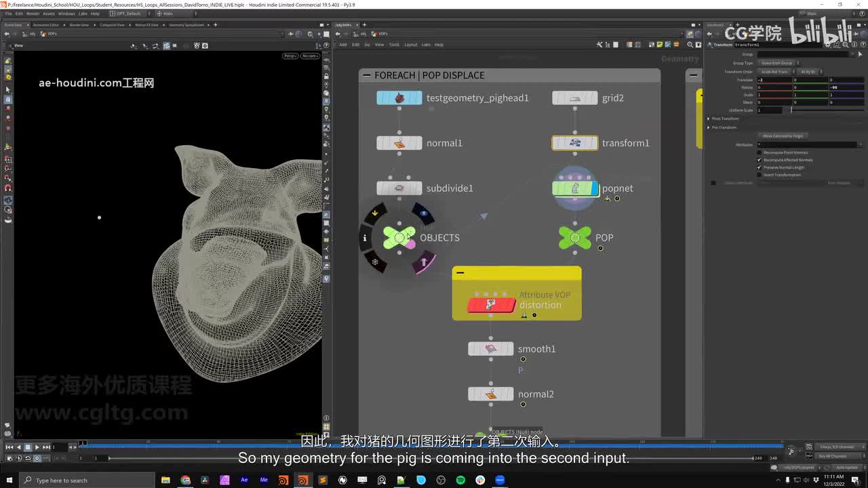Open the Render menu
The image size is (868, 488).
33,14
